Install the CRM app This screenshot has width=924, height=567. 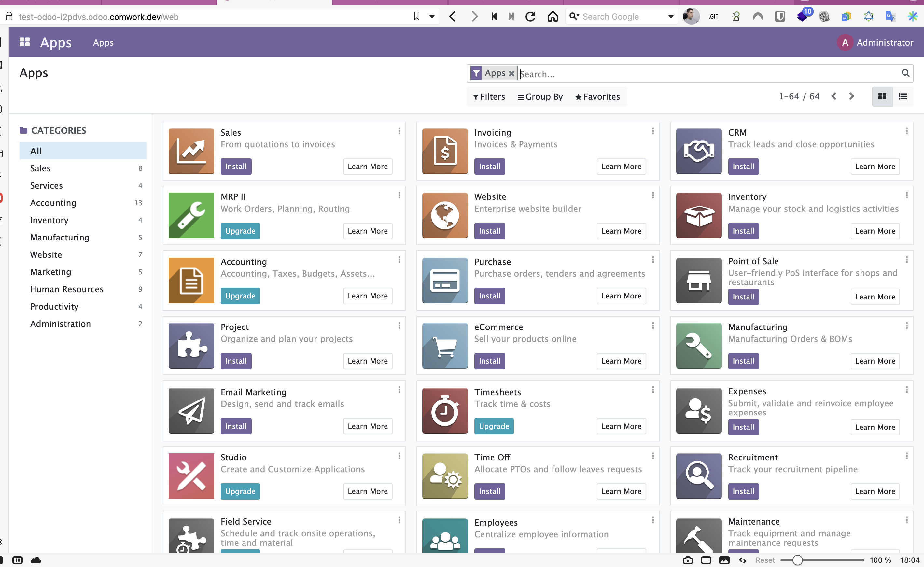(x=743, y=166)
